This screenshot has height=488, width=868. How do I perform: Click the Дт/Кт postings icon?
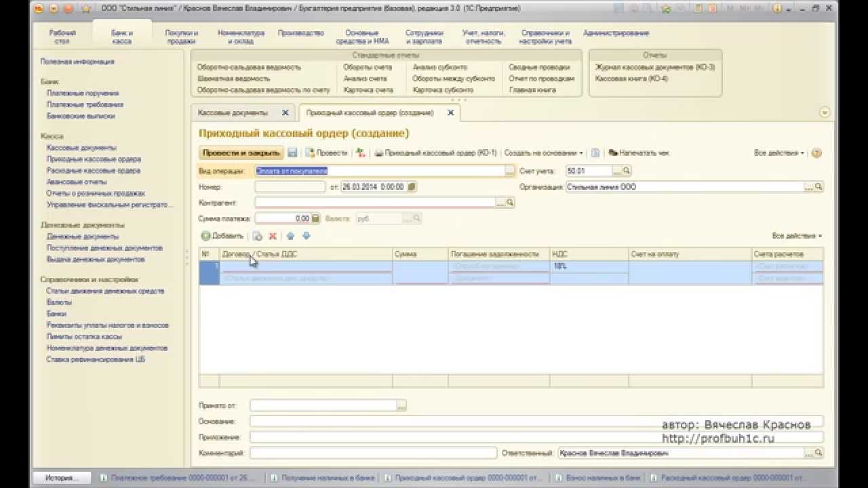coord(361,153)
